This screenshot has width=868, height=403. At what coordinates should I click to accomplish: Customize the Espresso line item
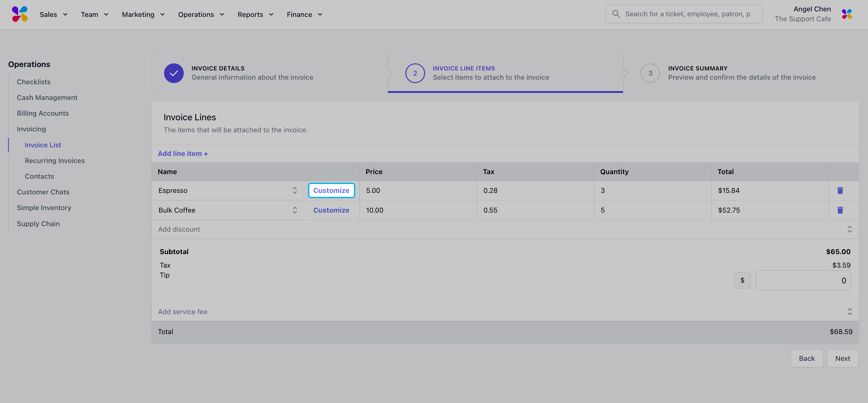tap(331, 190)
